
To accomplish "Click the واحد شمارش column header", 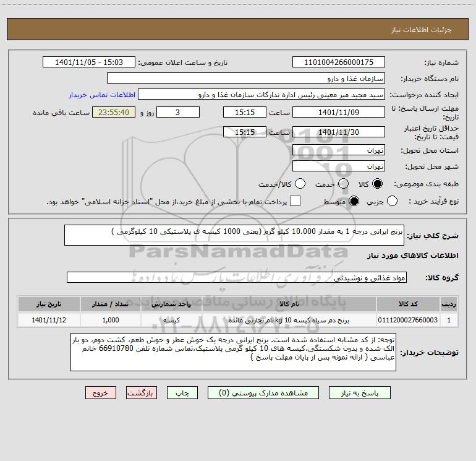I will (171, 304).
